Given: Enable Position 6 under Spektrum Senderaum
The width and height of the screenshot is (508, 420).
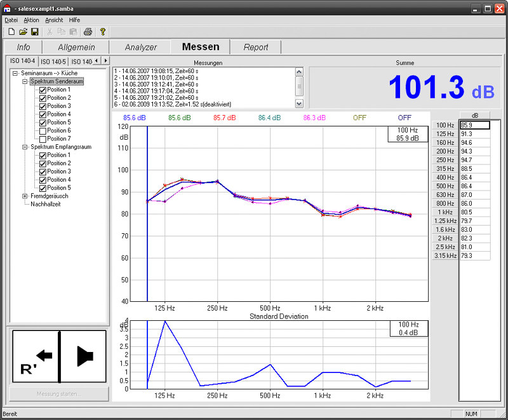Looking at the screenshot, I should point(43,131).
